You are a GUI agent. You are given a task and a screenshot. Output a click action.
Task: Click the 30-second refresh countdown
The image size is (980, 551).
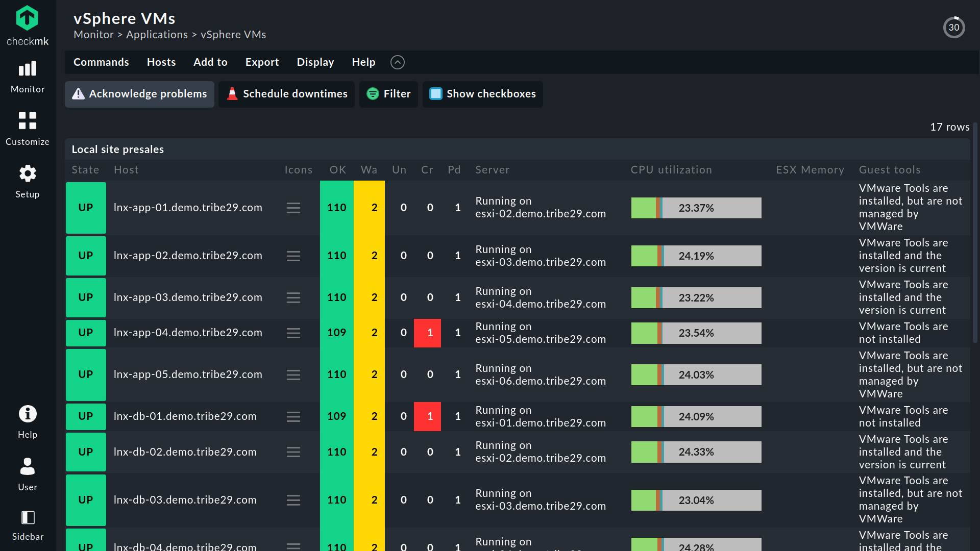point(954,28)
